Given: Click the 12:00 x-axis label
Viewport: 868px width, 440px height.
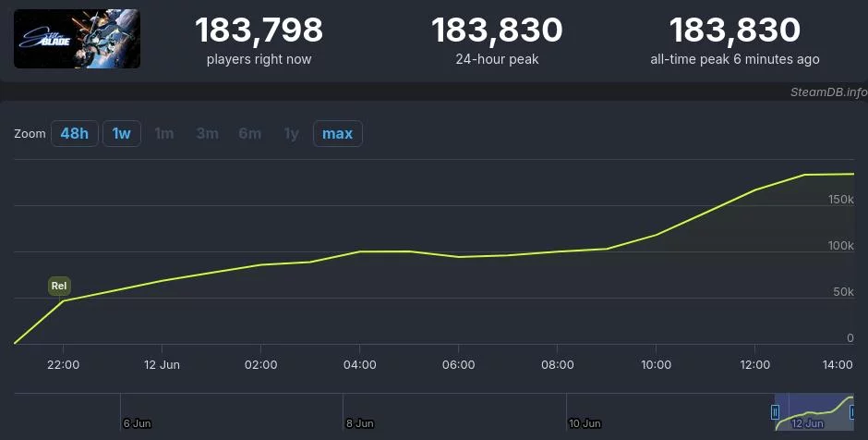Looking at the screenshot, I should [755, 364].
